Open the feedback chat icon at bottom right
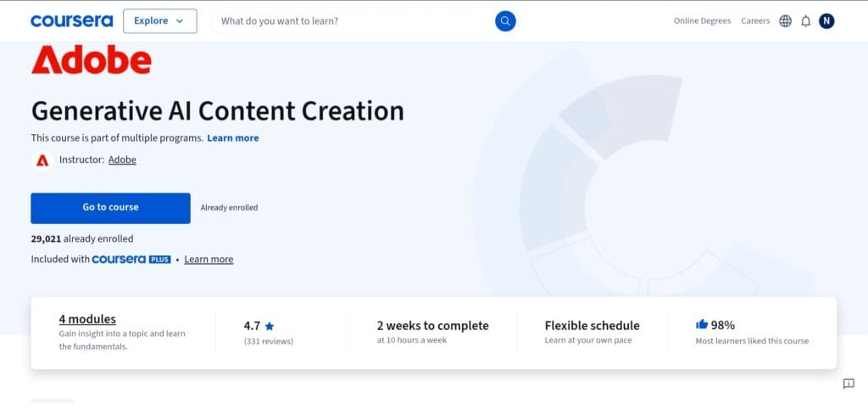 pos(848,383)
